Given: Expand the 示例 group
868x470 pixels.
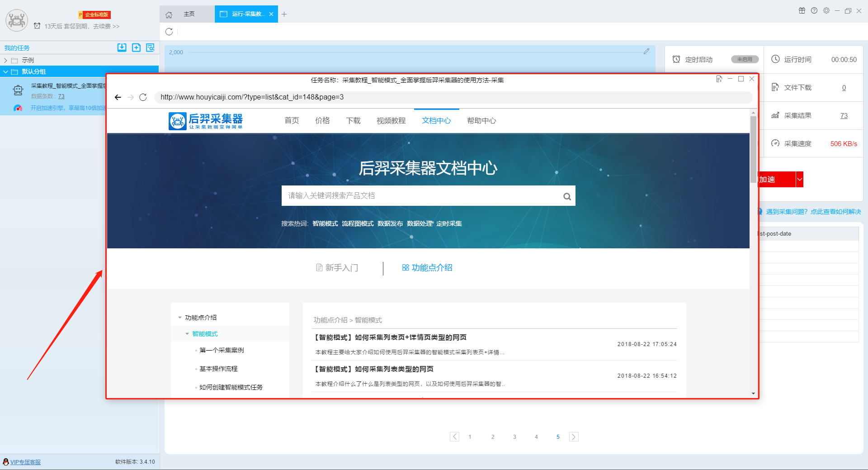Looking at the screenshot, I should coord(5,60).
